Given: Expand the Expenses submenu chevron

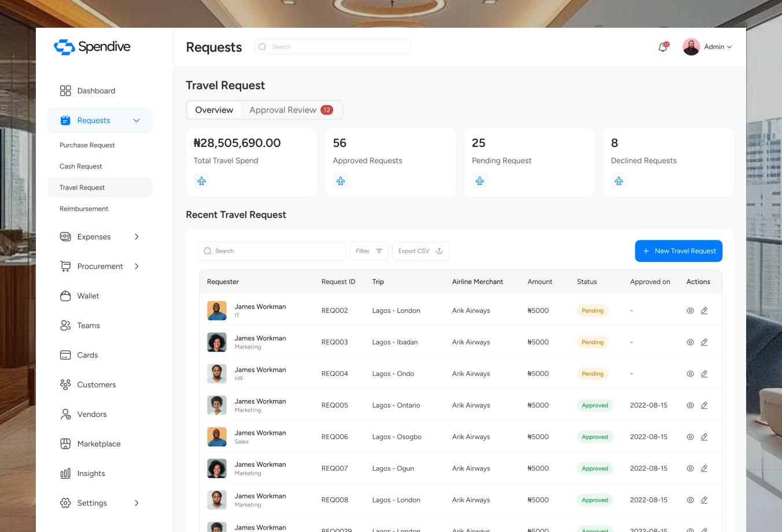Looking at the screenshot, I should 137,237.
